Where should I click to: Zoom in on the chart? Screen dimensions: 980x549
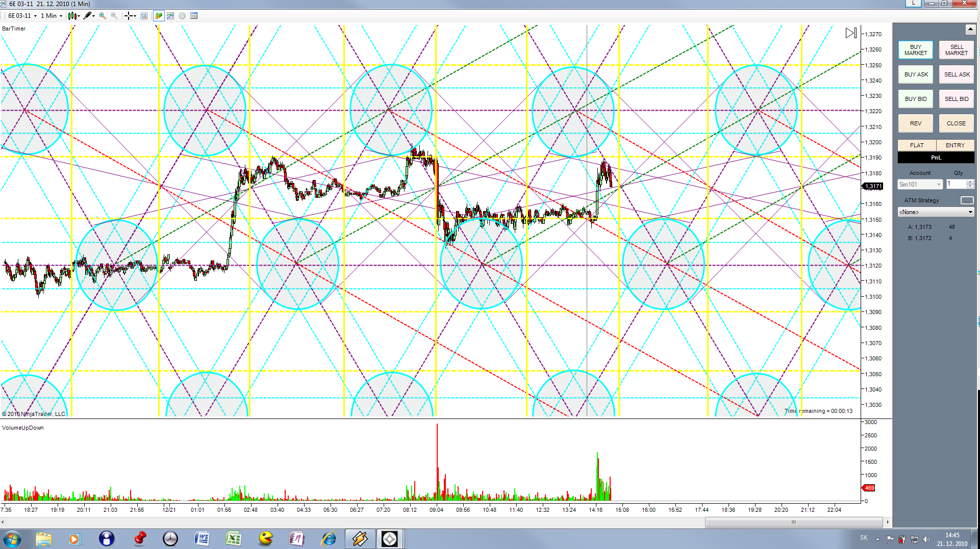[103, 16]
